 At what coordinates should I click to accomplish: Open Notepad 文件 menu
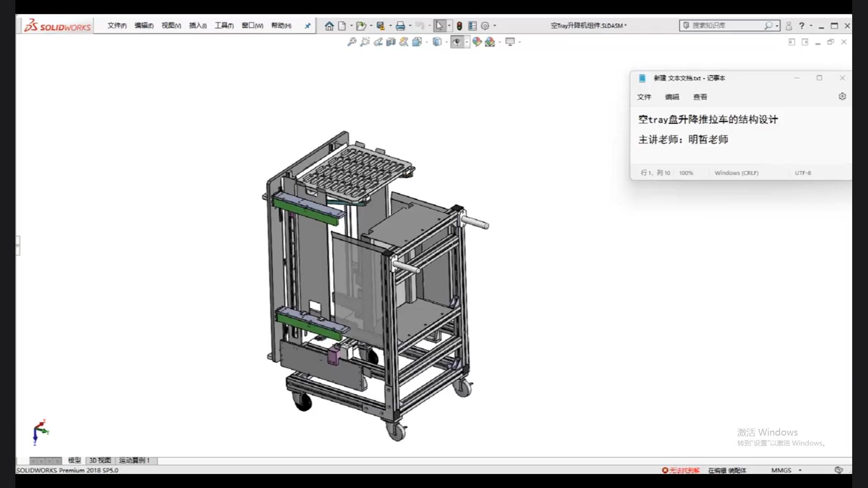coord(644,97)
